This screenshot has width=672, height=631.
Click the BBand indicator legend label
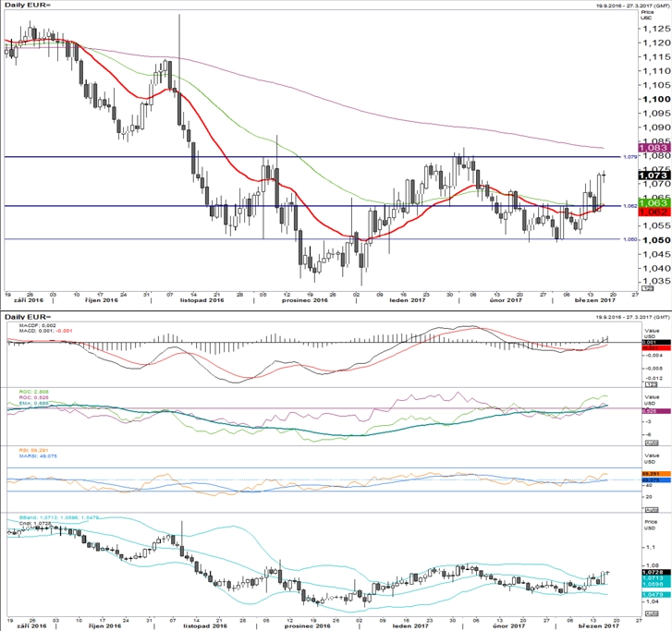click(59, 517)
